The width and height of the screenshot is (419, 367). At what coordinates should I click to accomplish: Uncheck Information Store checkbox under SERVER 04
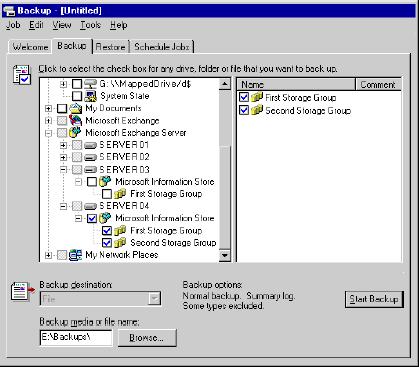tap(92, 218)
